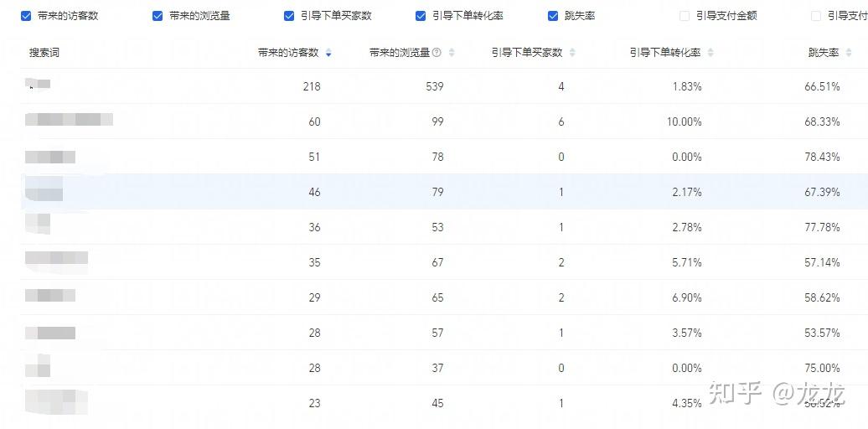Screen dimensions: 868x429
Task: Select the page views cell 37
Action: pos(438,368)
